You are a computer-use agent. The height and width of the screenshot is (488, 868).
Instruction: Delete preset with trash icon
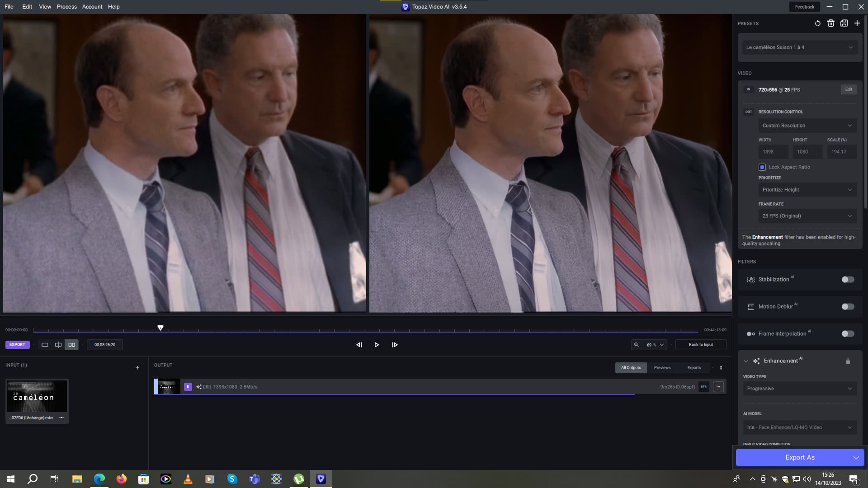click(x=830, y=23)
